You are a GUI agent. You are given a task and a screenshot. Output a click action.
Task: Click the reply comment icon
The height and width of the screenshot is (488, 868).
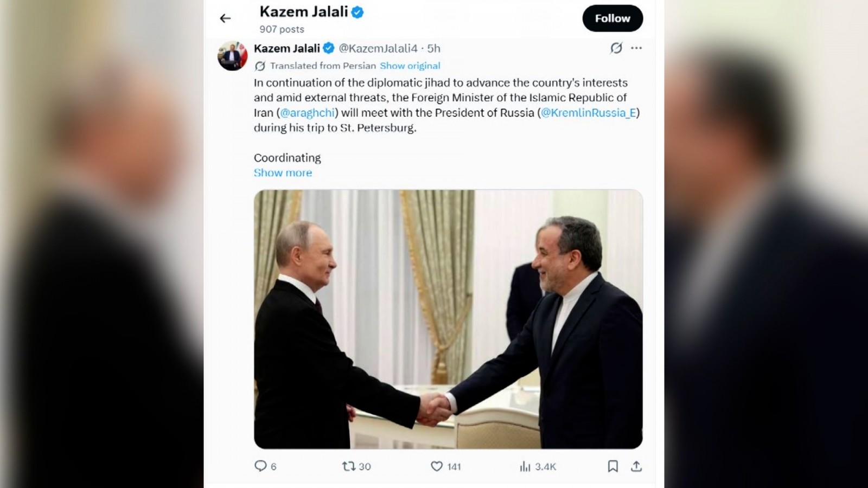point(261,466)
